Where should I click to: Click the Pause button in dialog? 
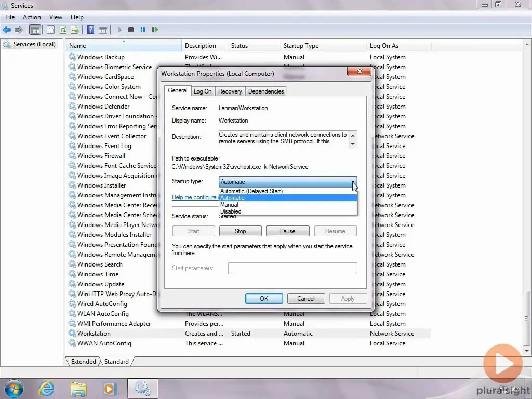[x=288, y=231]
